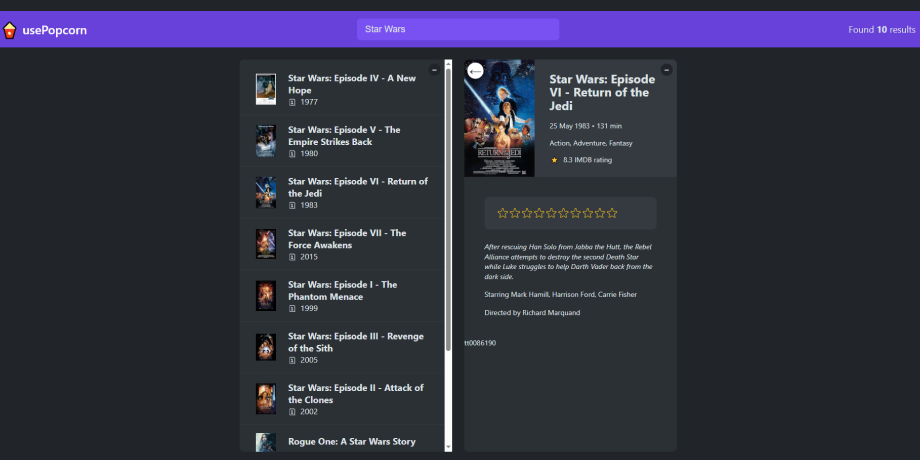Rate the movie six stars

click(x=563, y=213)
